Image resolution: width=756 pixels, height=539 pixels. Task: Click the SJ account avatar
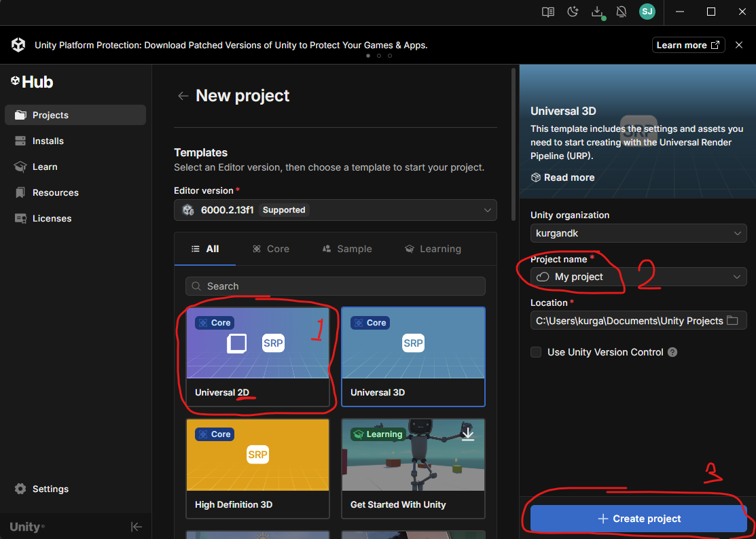647,12
